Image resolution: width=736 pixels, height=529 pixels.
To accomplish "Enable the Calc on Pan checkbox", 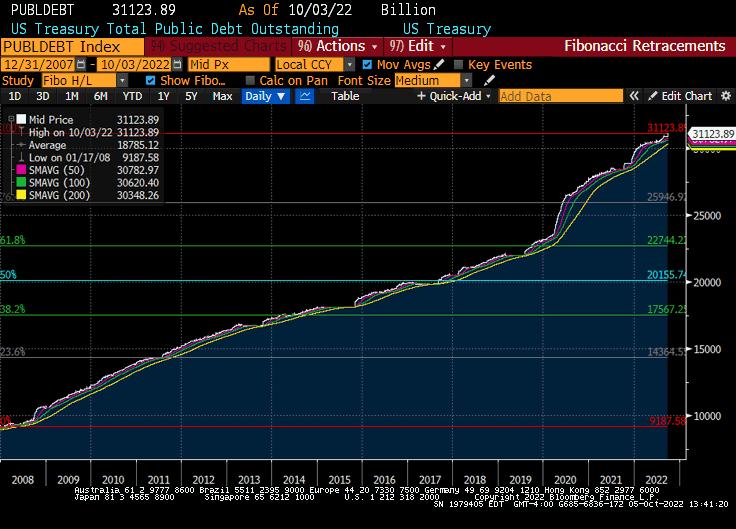I will pos(250,80).
